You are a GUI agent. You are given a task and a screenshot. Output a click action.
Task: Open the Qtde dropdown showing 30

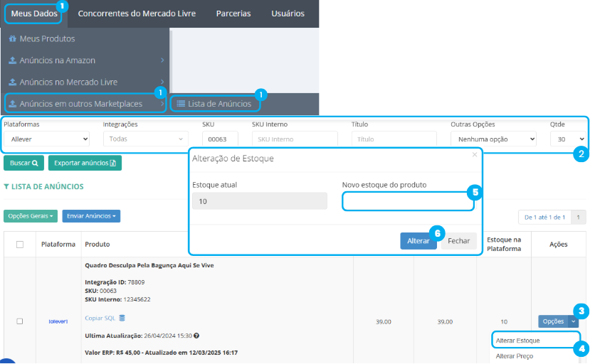568,139
